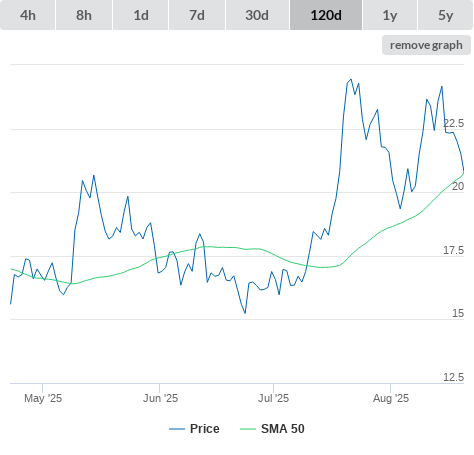
Task: Switch chart to 30d range
Action: point(257,15)
